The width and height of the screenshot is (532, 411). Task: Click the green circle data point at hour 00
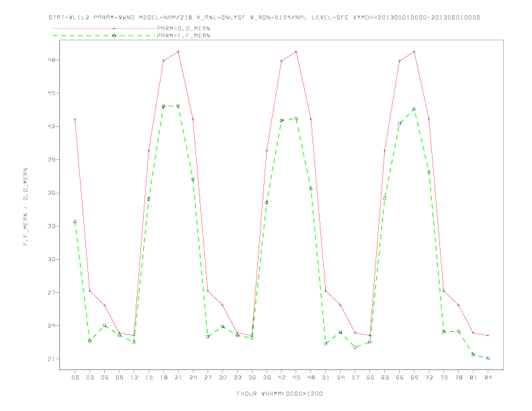[75, 222]
